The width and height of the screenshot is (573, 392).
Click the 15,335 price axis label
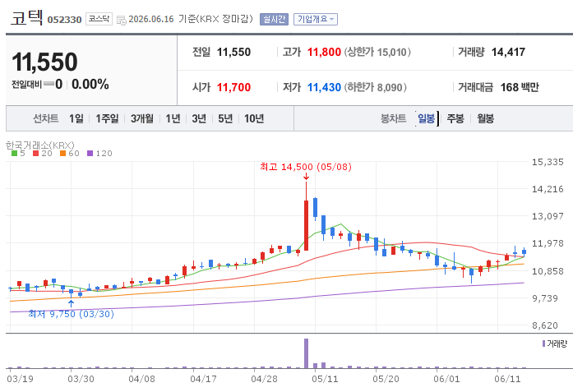[548, 162]
